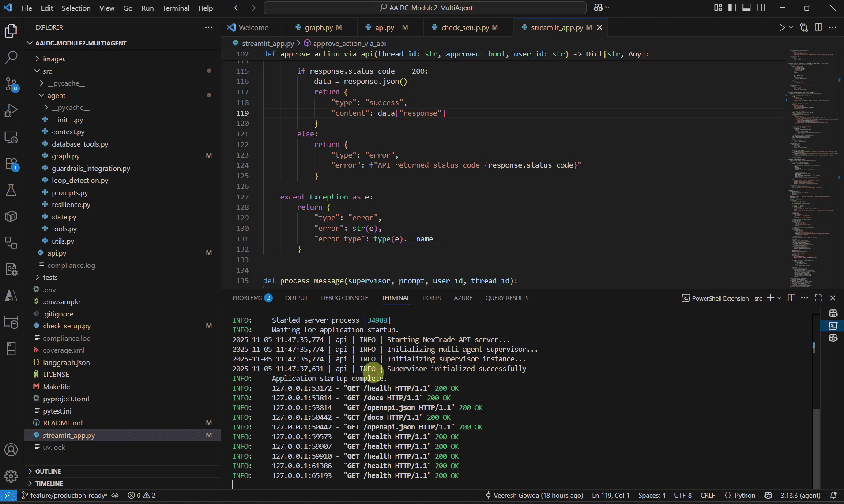Split the editor right
Screen dimensions: 844x504
[818, 27]
